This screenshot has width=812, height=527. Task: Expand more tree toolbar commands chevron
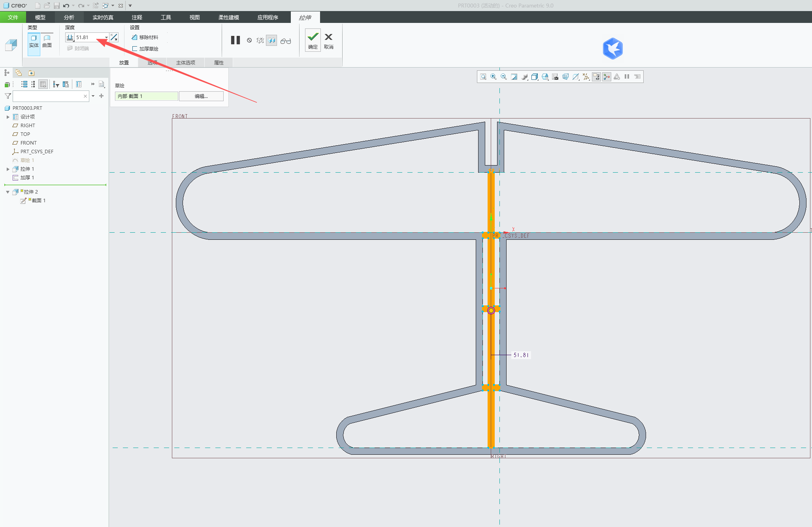[93, 84]
